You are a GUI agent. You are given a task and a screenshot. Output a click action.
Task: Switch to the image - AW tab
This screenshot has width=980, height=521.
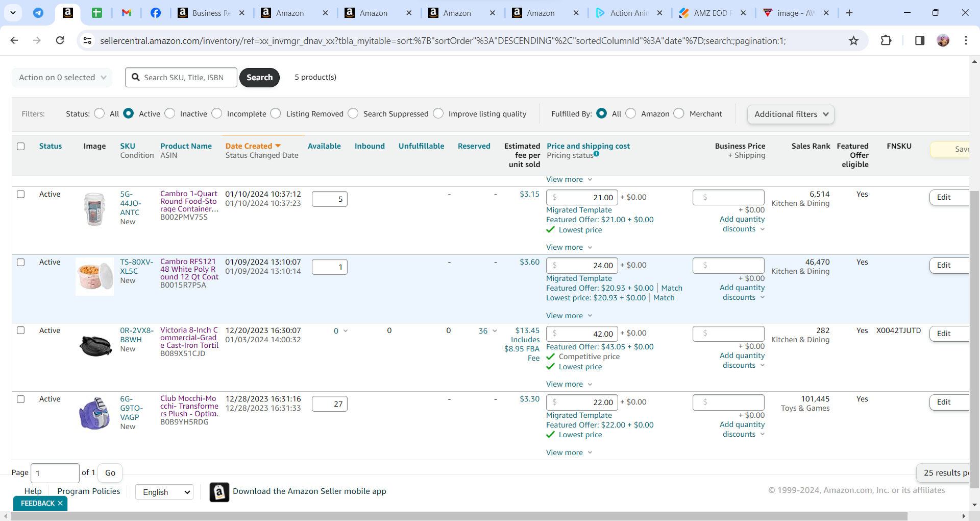(796, 13)
